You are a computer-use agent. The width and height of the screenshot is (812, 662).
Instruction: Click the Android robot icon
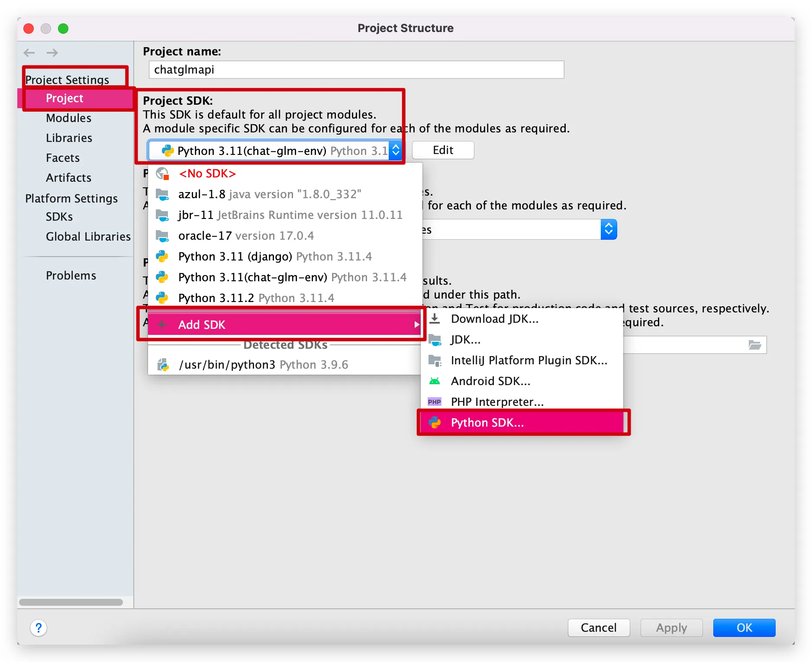coord(435,381)
